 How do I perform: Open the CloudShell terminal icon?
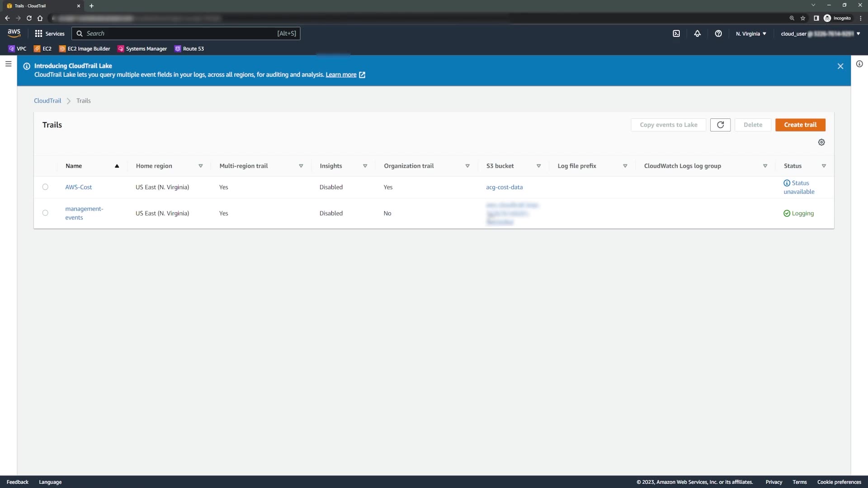point(676,33)
